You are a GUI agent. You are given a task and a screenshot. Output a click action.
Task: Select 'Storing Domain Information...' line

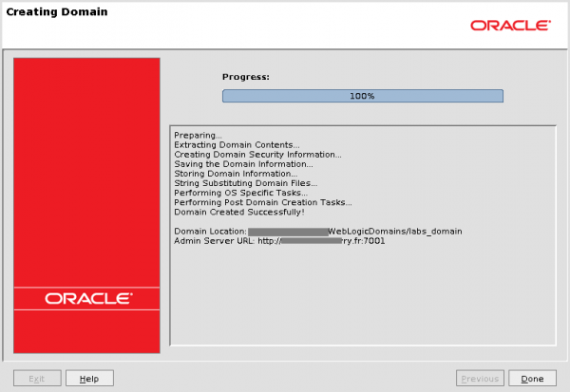pos(236,174)
